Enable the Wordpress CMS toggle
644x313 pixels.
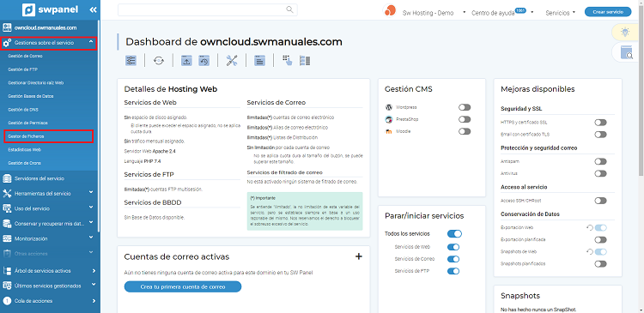(465, 107)
